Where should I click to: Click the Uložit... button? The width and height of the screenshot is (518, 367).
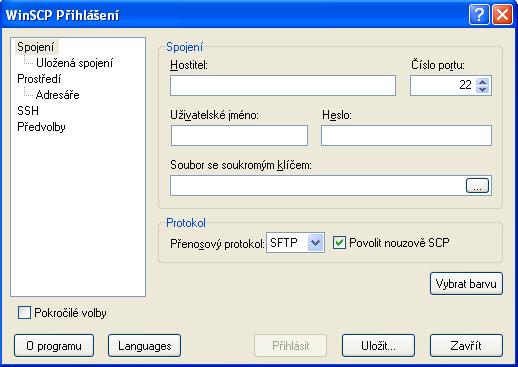pyautogui.click(x=378, y=346)
